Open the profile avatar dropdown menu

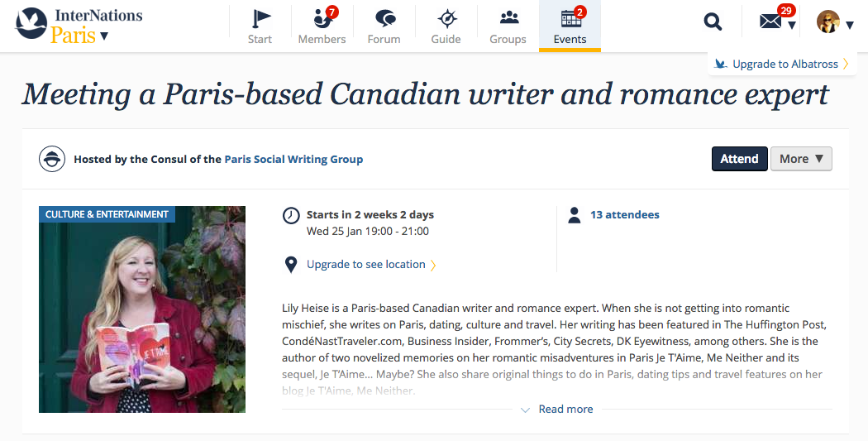(x=835, y=23)
